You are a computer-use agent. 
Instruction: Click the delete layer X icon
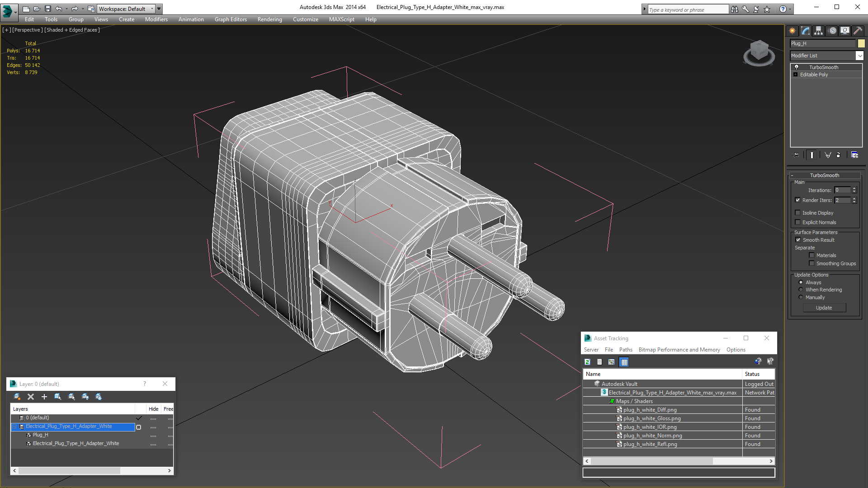(x=31, y=397)
